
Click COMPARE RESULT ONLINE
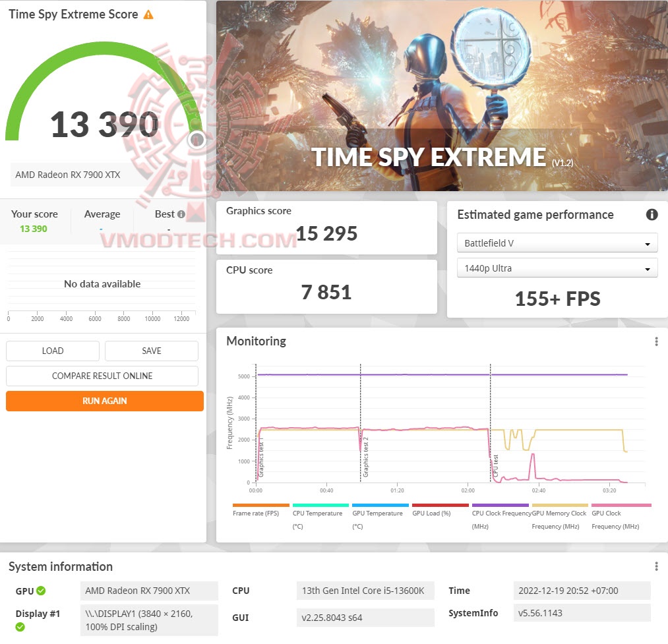click(x=102, y=376)
